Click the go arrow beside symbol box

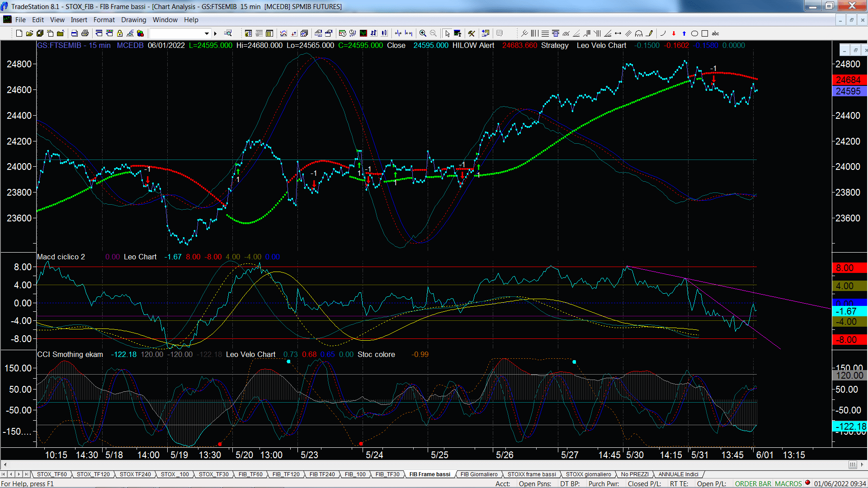(x=215, y=33)
